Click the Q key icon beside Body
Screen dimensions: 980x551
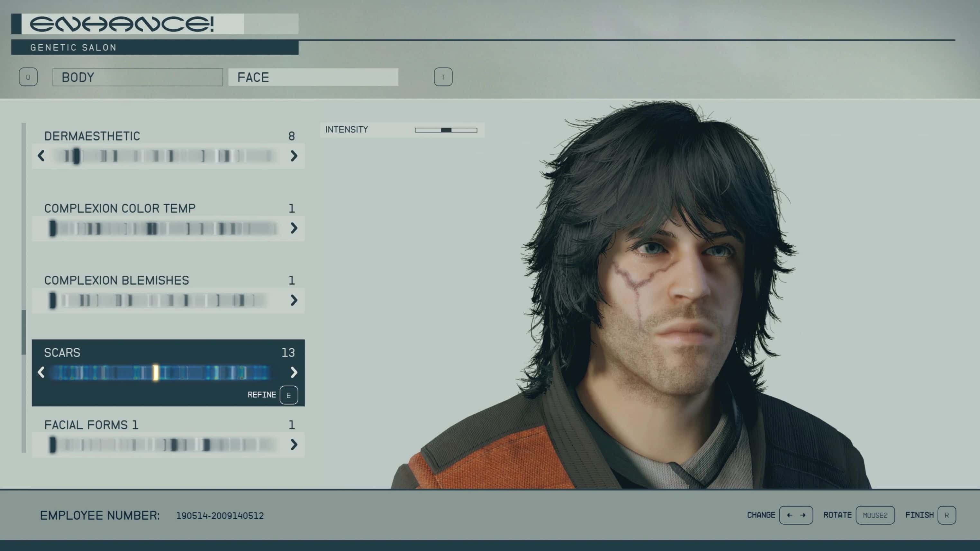pyautogui.click(x=28, y=77)
